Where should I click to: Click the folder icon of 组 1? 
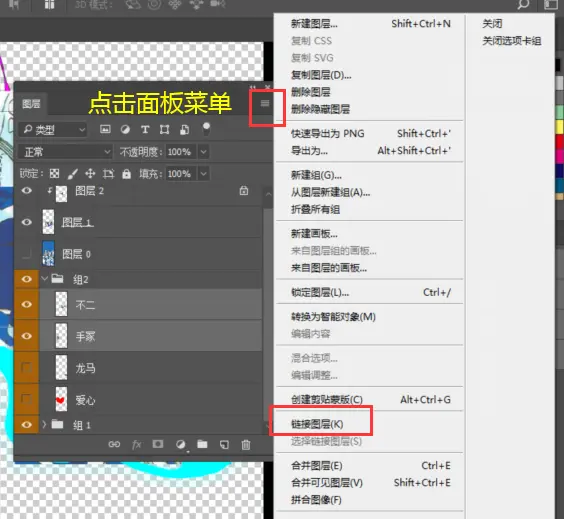(58, 424)
